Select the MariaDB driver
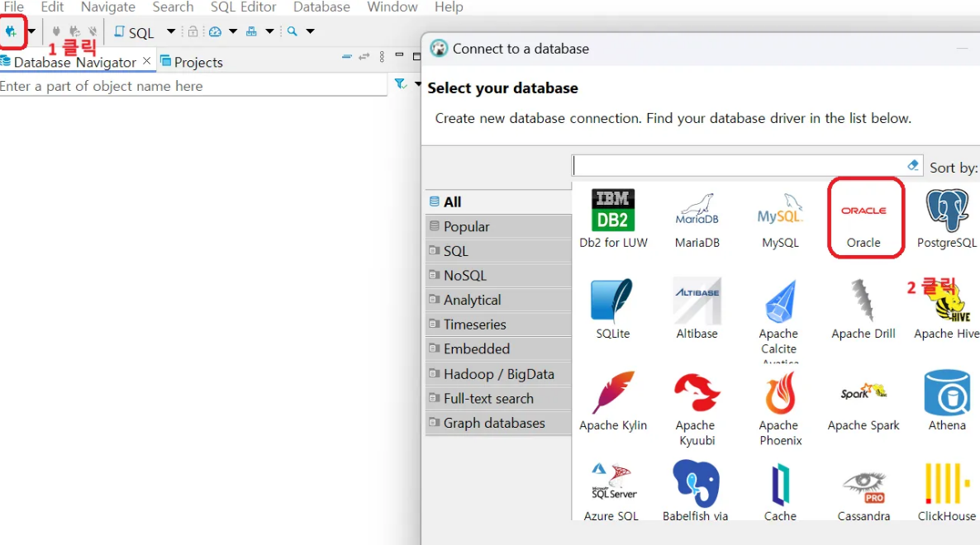This screenshot has width=980, height=545. click(697, 219)
